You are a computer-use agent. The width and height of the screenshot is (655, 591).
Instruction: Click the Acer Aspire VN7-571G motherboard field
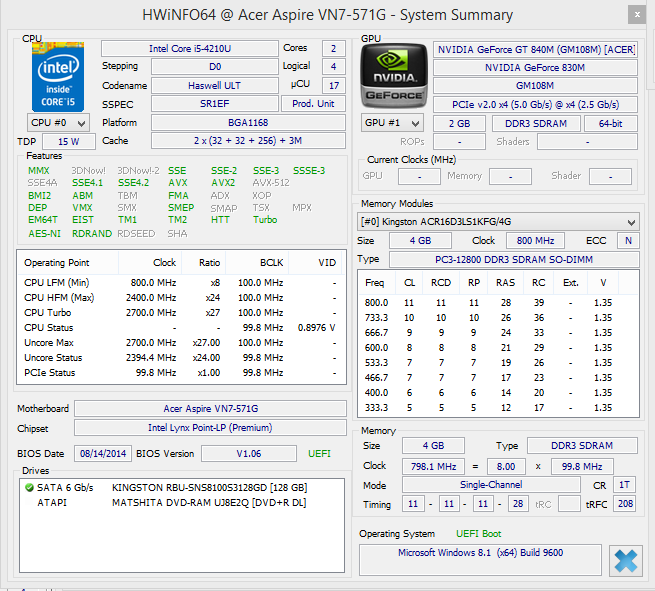click(x=211, y=408)
